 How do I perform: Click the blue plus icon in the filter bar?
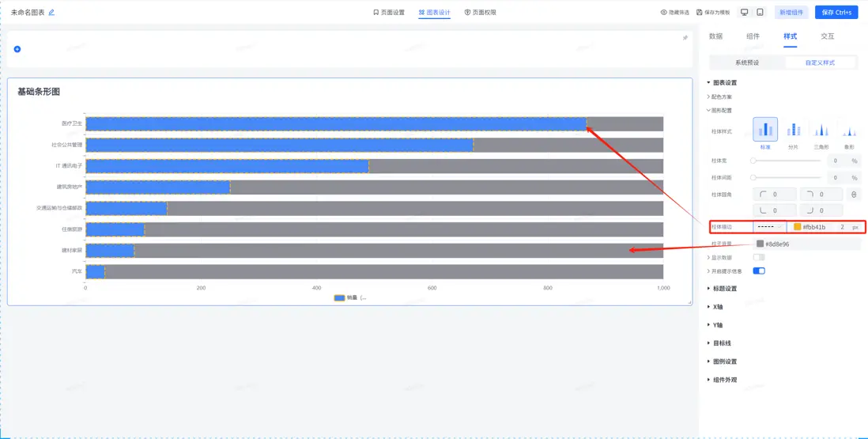click(x=17, y=49)
